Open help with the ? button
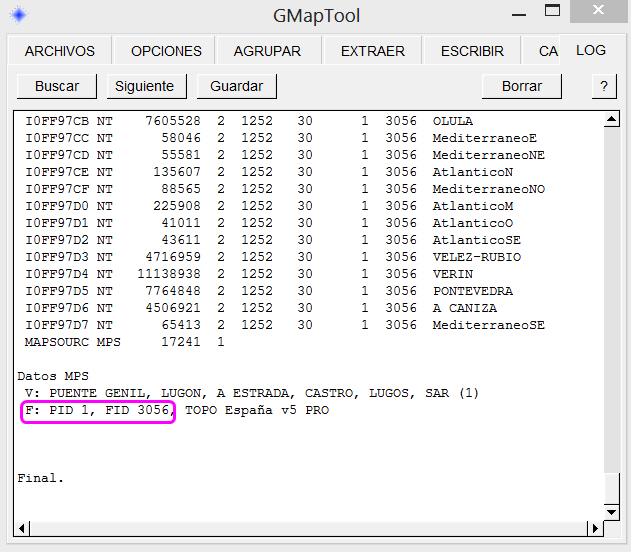631x552 pixels. (604, 86)
